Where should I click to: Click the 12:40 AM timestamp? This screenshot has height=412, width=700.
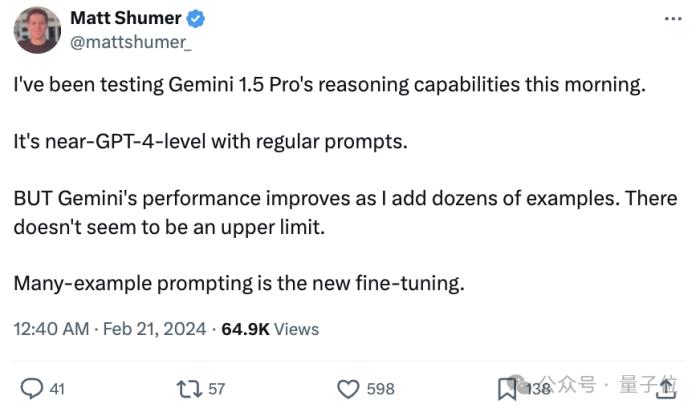(x=51, y=329)
